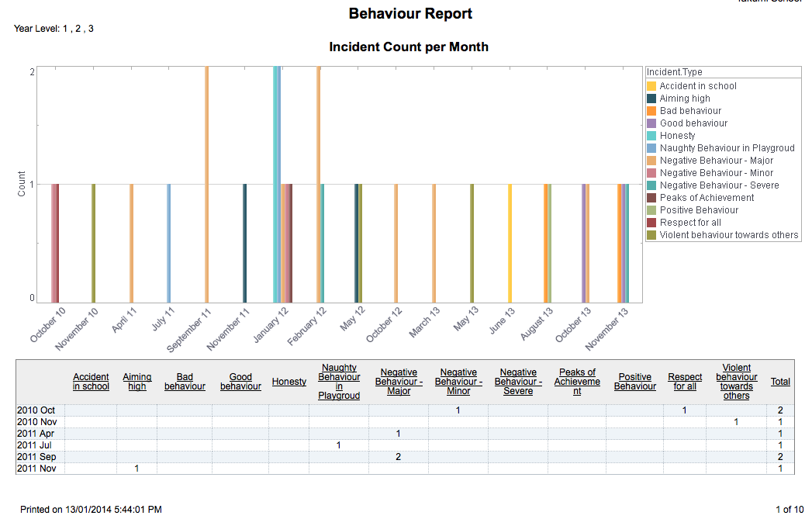Select the November 11 x-axis label
812x526 pixels.
[x=228, y=329]
